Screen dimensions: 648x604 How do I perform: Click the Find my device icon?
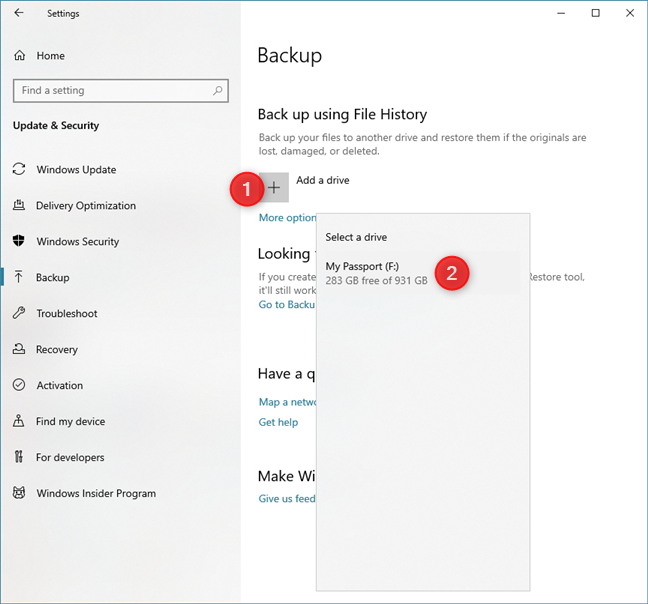[19, 421]
